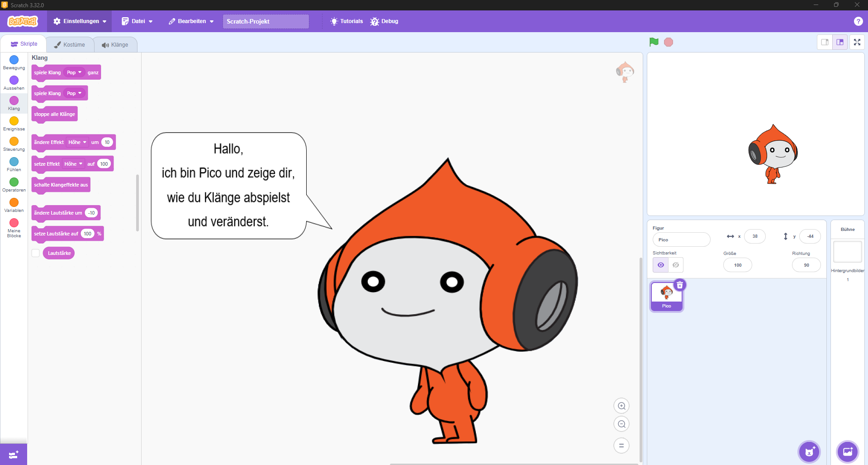This screenshot has width=868, height=465.
Task: Open the add extension button
Action: (14, 455)
